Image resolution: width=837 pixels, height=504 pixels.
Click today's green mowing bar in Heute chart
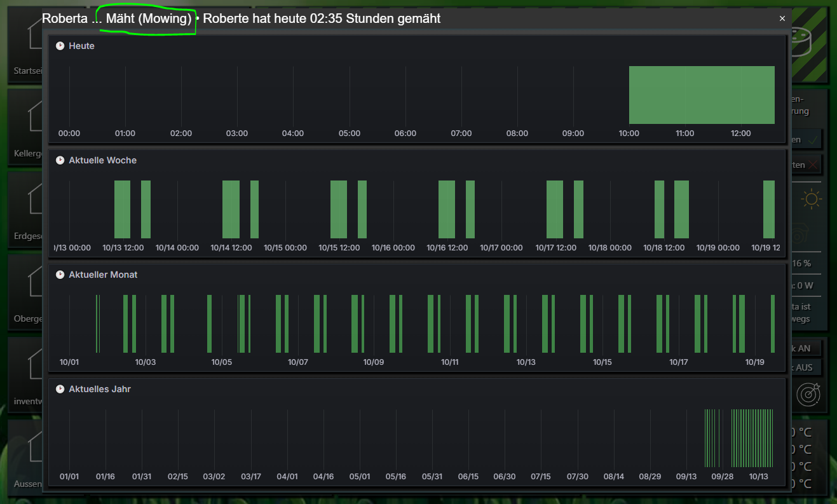[702, 95]
